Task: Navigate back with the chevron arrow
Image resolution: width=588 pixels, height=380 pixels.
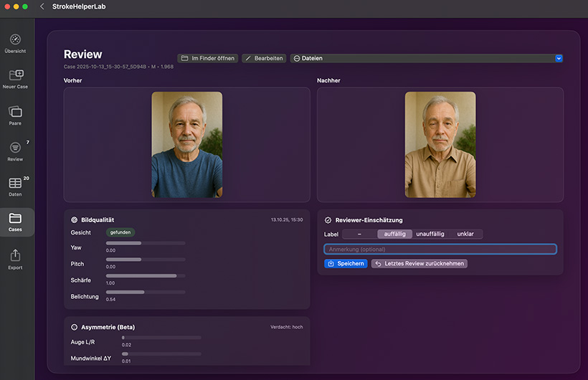Action: [x=42, y=6]
